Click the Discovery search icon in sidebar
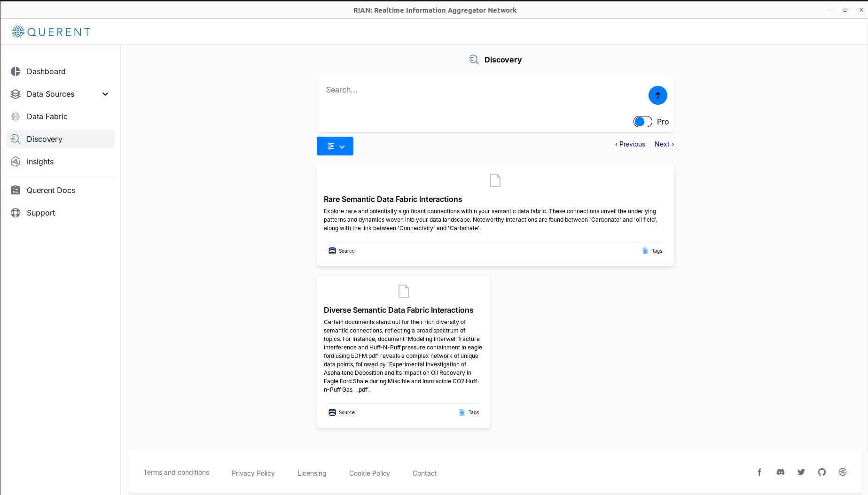The height and width of the screenshot is (495, 868). [16, 139]
